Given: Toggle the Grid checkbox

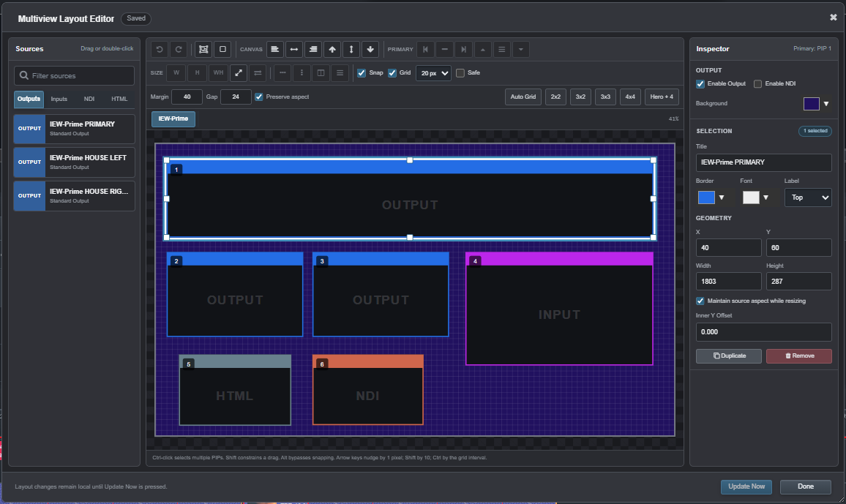Looking at the screenshot, I should pos(392,72).
